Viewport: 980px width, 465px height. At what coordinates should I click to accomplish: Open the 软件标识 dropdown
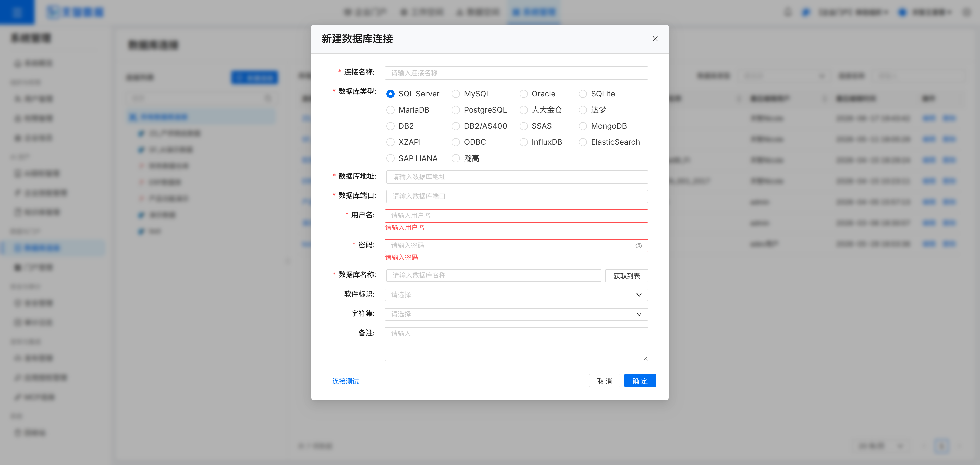click(x=516, y=295)
